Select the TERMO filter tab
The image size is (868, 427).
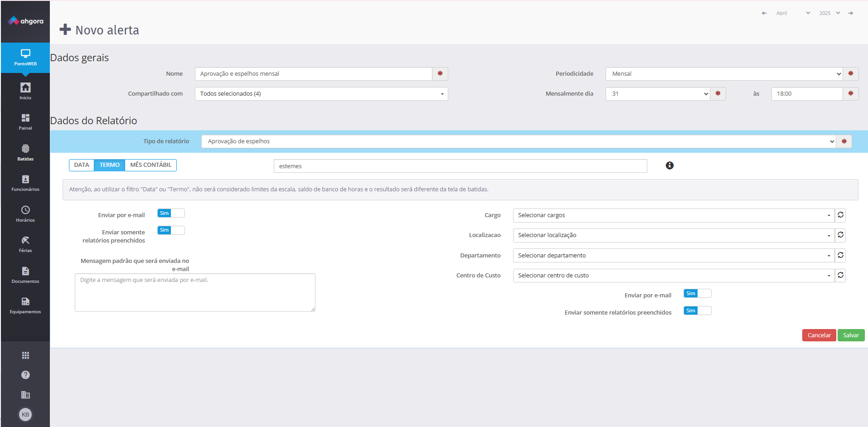[x=110, y=165]
